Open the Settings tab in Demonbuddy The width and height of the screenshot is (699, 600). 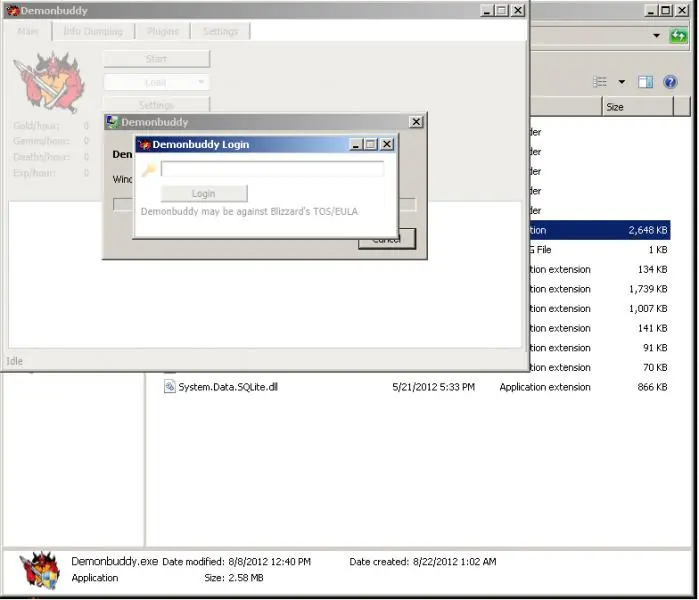(220, 31)
